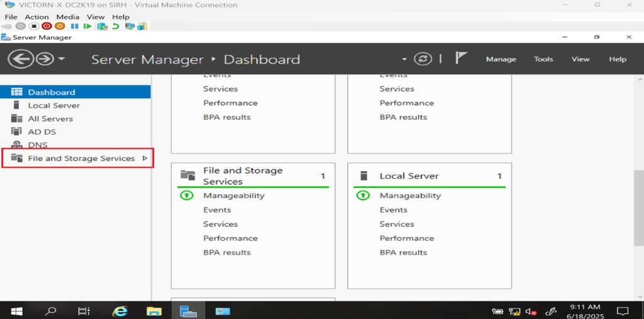
Task: Click the green Manageability status icon under Local Server
Action: pos(363,196)
